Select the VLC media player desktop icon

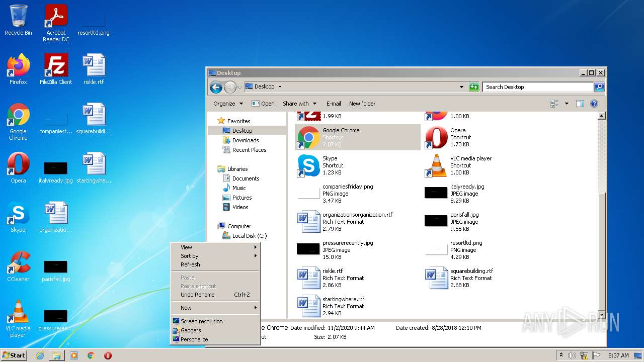tap(18, 319)
